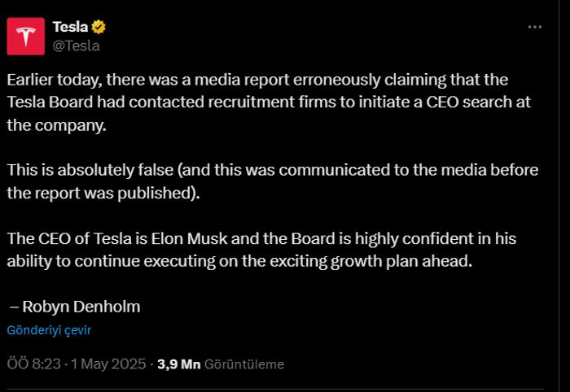Click the 'exciting growth plan ahead' line
This screenshot has height=392, width=570.
tap(239, 261)
